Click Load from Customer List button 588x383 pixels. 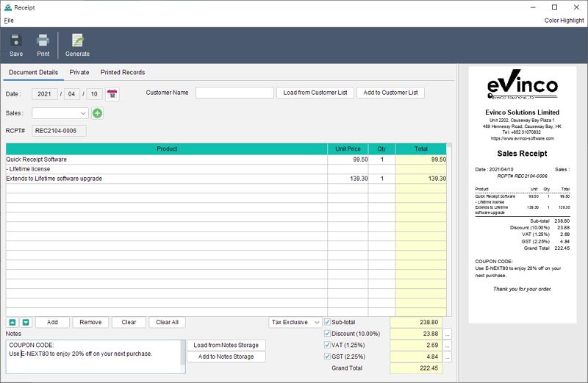tap(315, 93)
